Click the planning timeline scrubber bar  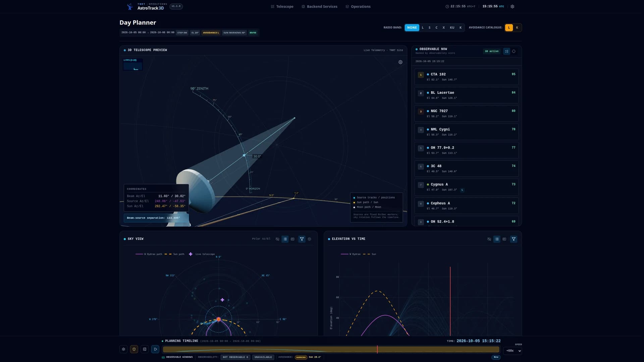pos(331,350)
